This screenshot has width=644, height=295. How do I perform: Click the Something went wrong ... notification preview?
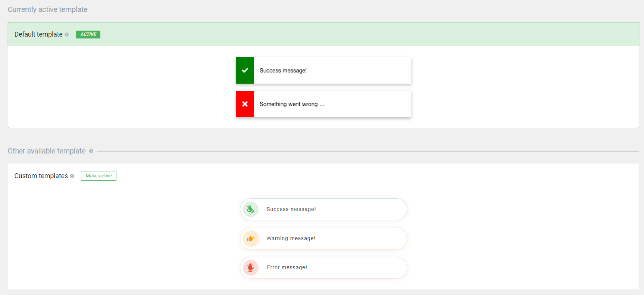323,104
